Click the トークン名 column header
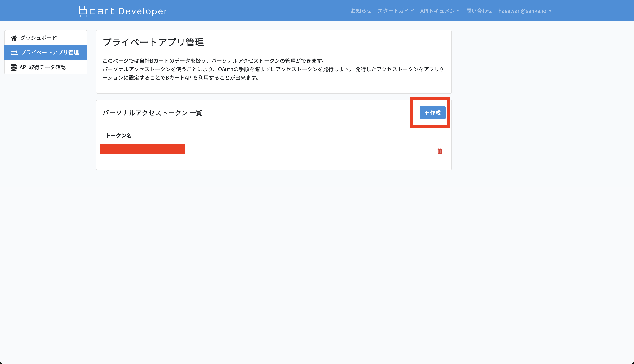This screenshot has height=364, width=634. [x=119, y=136]
